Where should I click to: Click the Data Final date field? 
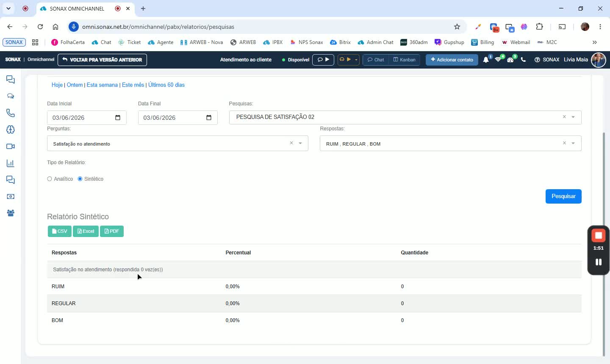(x=178, y=118)
